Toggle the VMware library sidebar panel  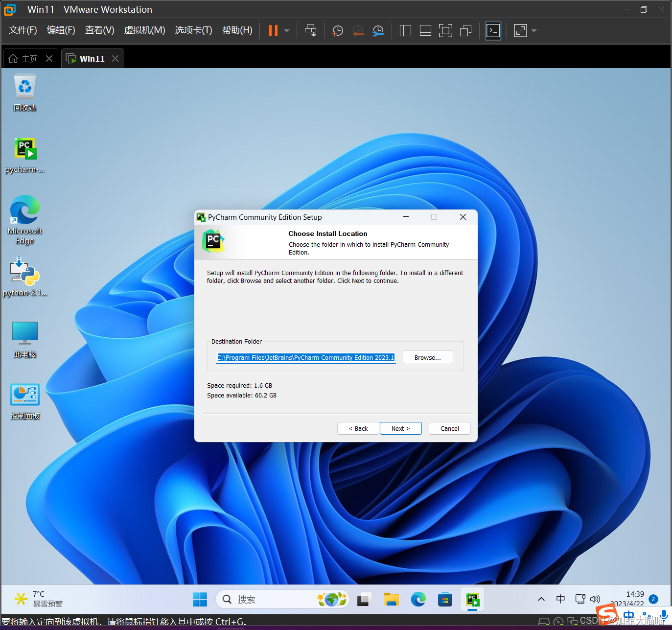(x=405, y=31)
